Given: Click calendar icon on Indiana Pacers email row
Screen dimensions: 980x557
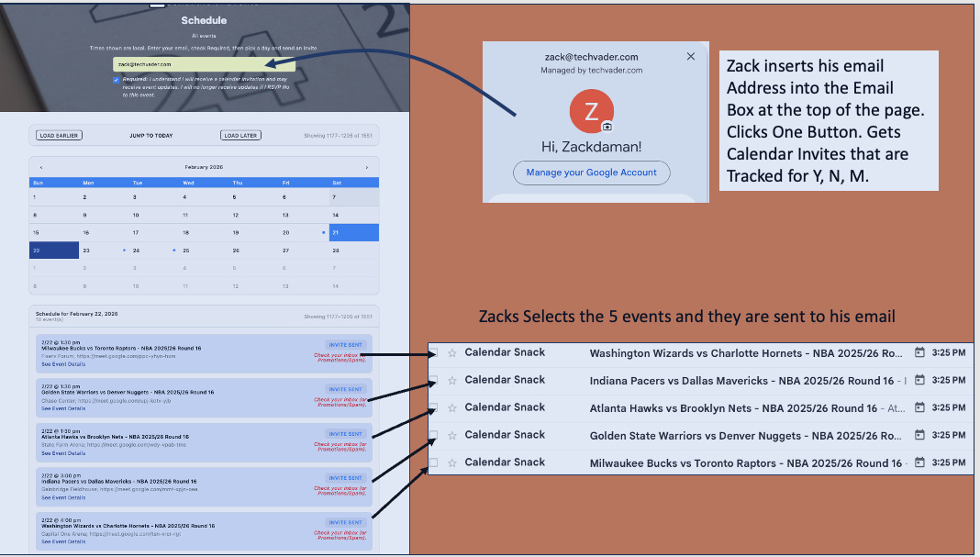Looking at the screenshot, I should pos(919,380).
